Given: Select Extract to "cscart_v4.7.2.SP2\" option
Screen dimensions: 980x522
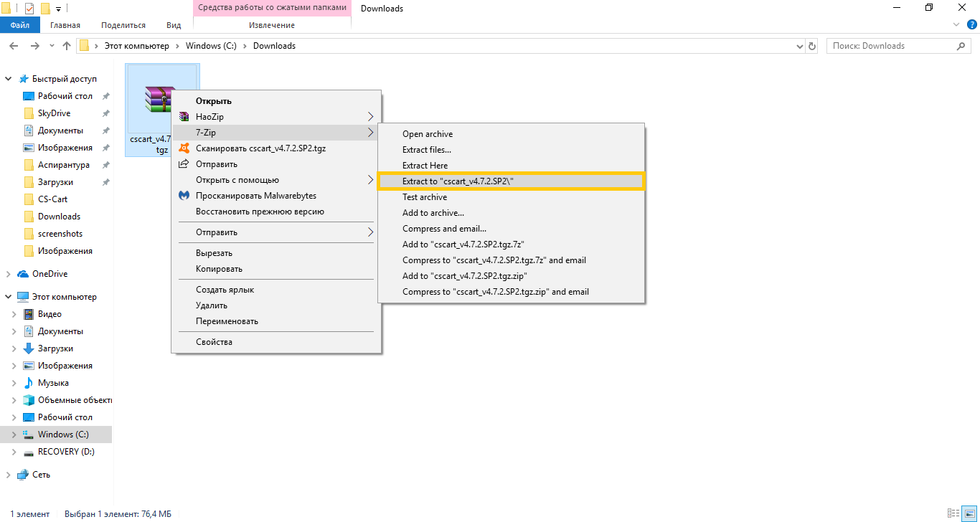Looking at the screenshot, I should pyautogui.click(x=512, y=181).
